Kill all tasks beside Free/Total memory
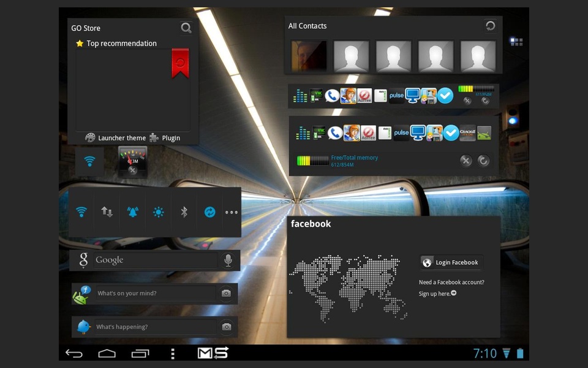 point(466,161)
